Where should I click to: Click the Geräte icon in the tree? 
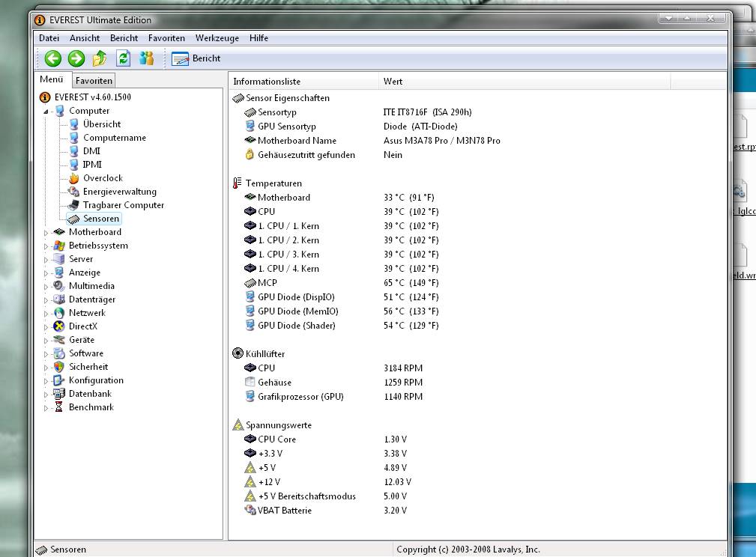(59, 340)
